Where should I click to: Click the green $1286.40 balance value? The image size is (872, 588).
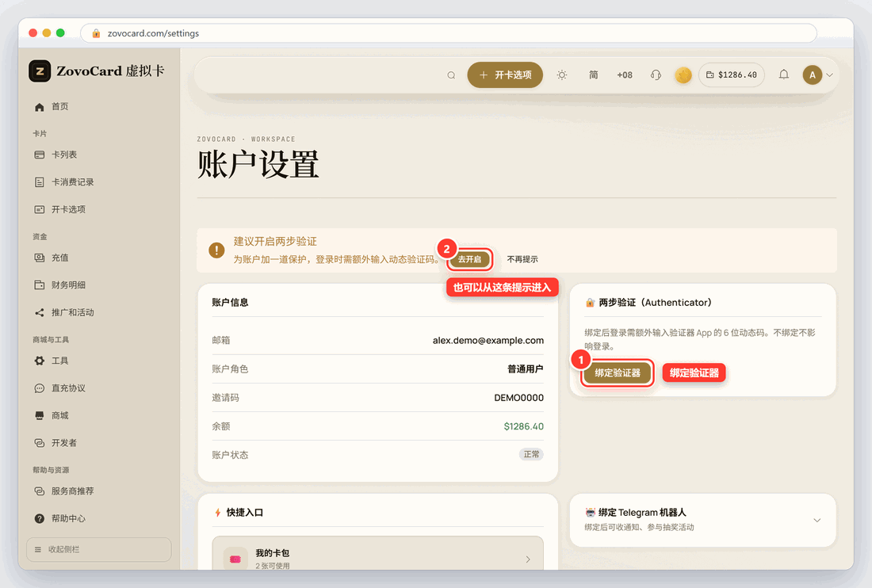click(524, 427)
